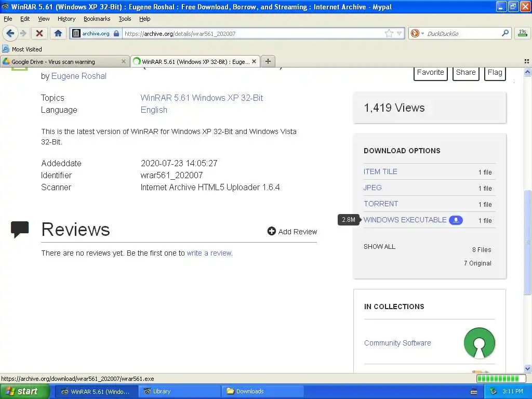Open the Bookmarks menu
This screenshot has height=399, width=532.
pyautogui.click(x=97, y=19)
